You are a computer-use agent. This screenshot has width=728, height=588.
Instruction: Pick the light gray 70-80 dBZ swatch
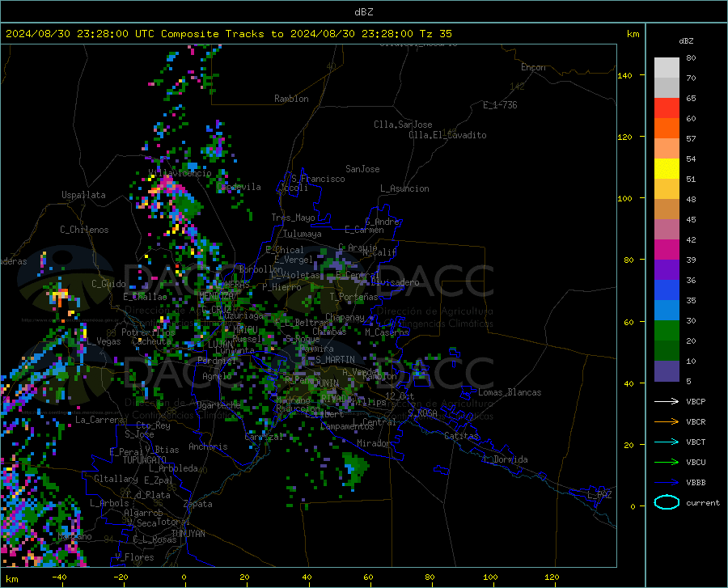pyautogui.click(x=667, y=67)
